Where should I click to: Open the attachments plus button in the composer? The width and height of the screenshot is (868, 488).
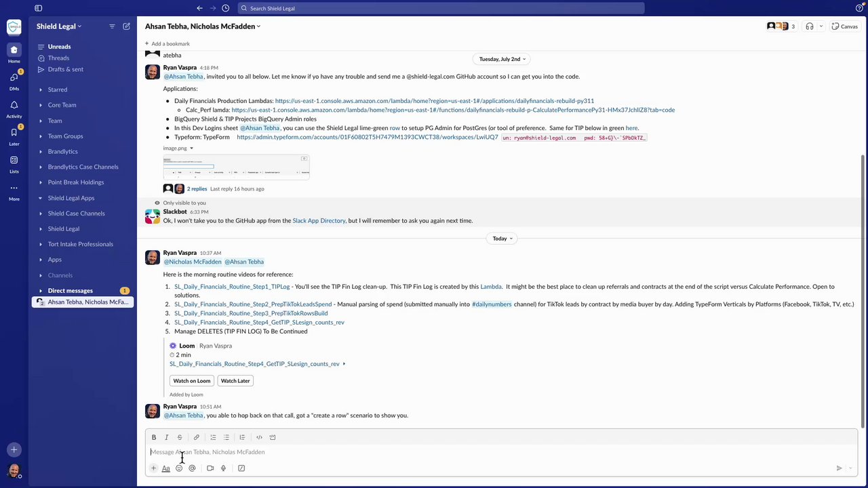pos(153,468)
